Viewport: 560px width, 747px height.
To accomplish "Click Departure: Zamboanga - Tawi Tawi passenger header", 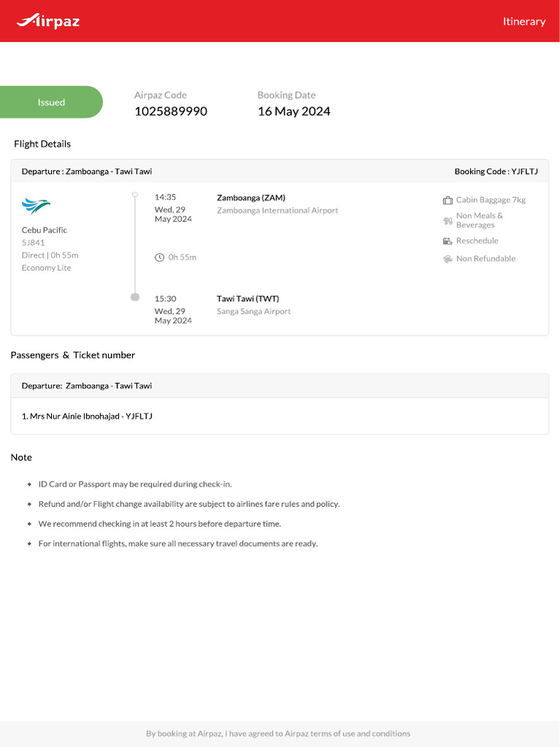I will point(87,386).
